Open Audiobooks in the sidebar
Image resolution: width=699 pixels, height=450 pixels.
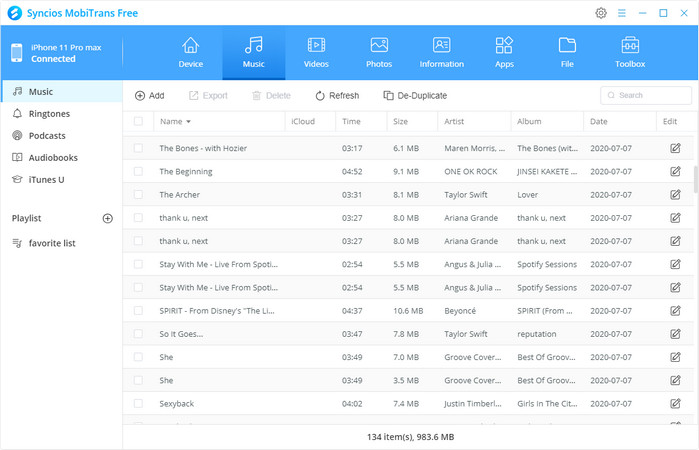coord(62,157)
